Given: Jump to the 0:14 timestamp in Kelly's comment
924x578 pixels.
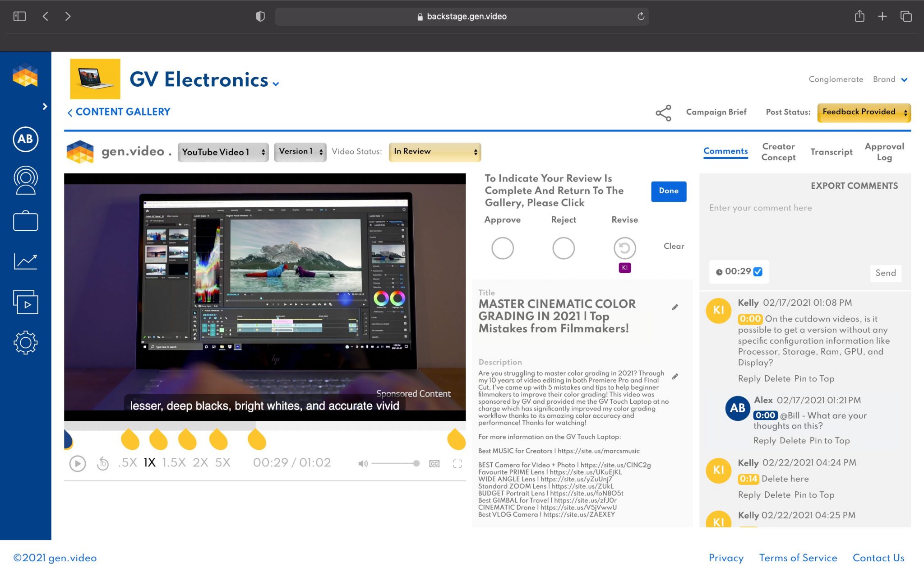Looking at the screenshot, I should [748, 479].
